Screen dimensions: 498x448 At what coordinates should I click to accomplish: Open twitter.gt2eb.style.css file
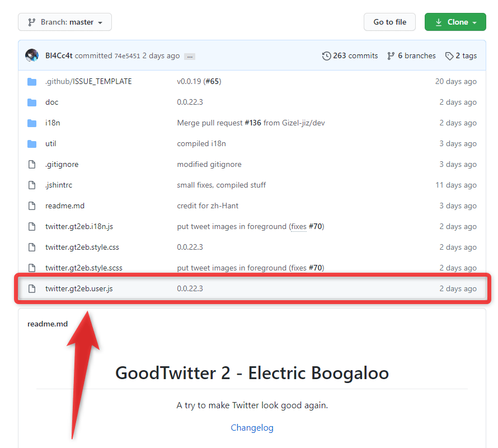coord(82,247)
